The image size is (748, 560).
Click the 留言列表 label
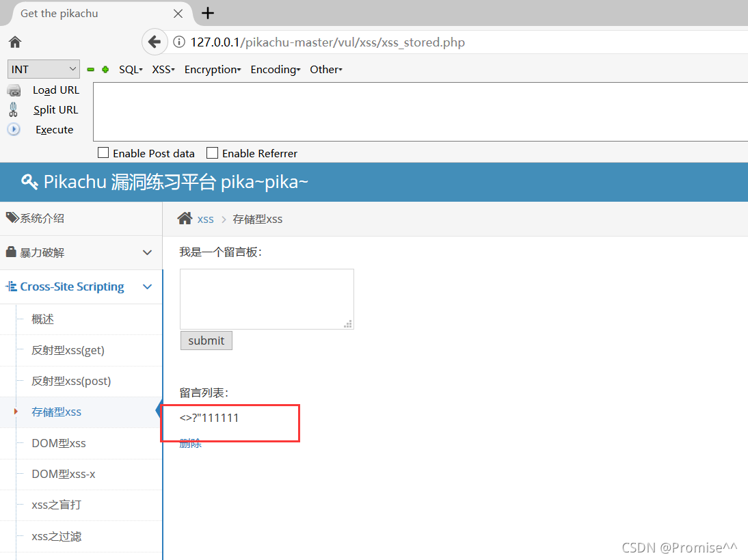[x=204, y=392]
